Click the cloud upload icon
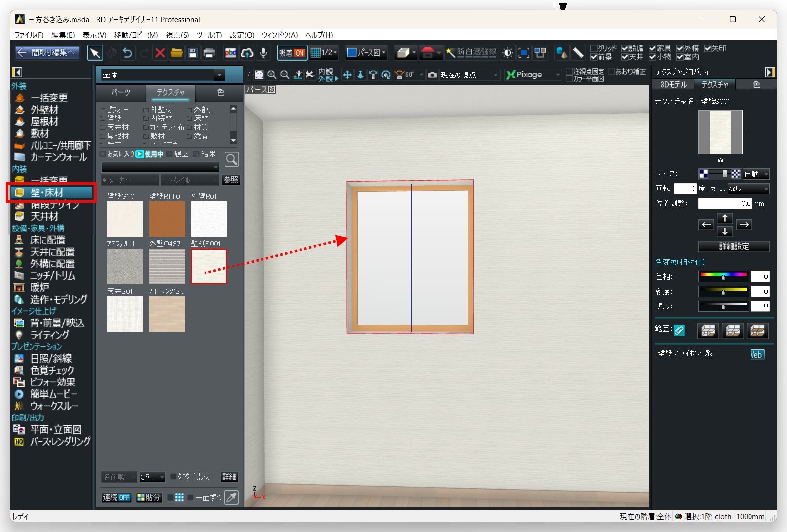The width and height of the screenshot is (787, 532). coord(247,53)
